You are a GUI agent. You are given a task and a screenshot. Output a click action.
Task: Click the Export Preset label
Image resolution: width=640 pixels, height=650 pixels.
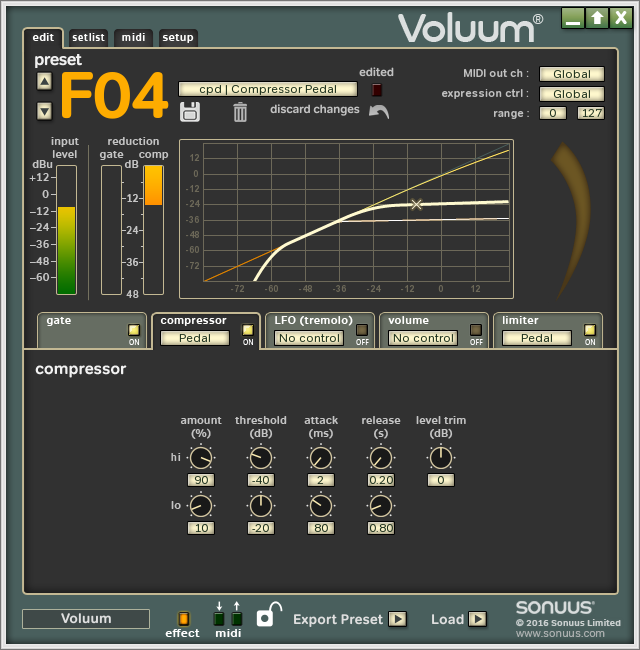pos(338,619)
